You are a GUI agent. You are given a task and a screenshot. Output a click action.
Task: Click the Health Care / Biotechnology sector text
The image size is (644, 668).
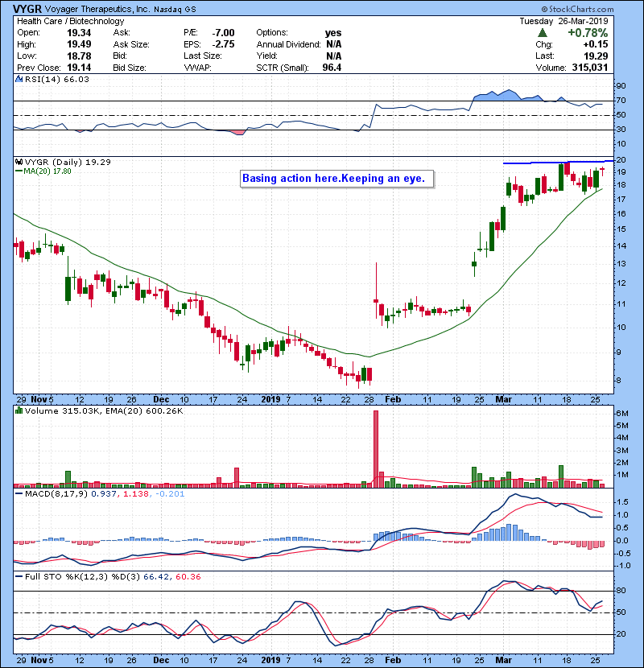tap(71, 21)
